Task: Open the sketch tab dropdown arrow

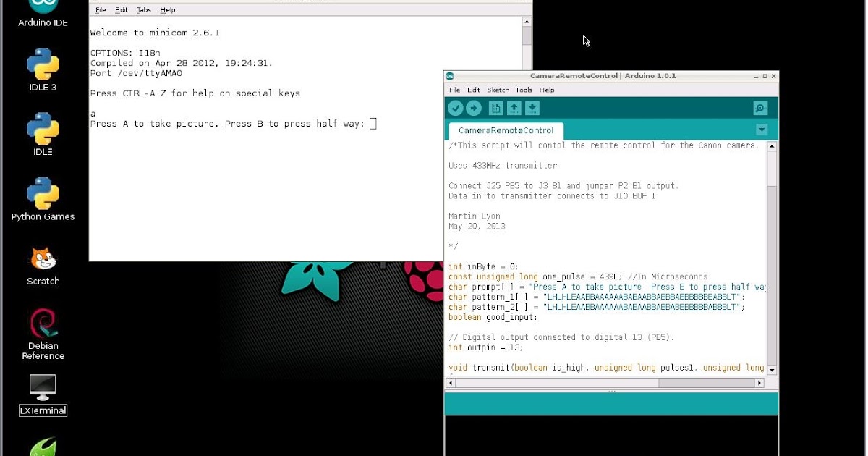Action: (761, 130)
